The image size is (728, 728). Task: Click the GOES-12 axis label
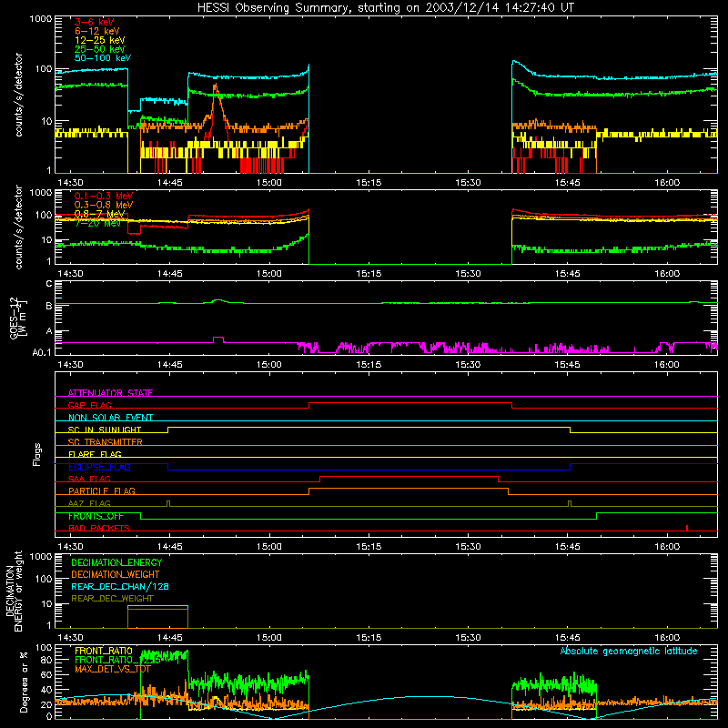(x=18, y=318)
